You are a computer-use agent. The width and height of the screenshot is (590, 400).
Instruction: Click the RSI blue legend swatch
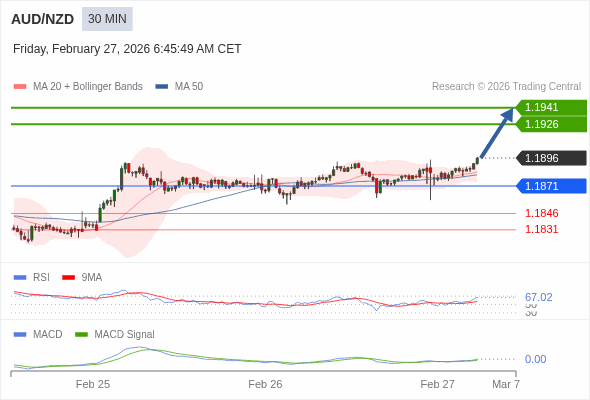[20, 278]
